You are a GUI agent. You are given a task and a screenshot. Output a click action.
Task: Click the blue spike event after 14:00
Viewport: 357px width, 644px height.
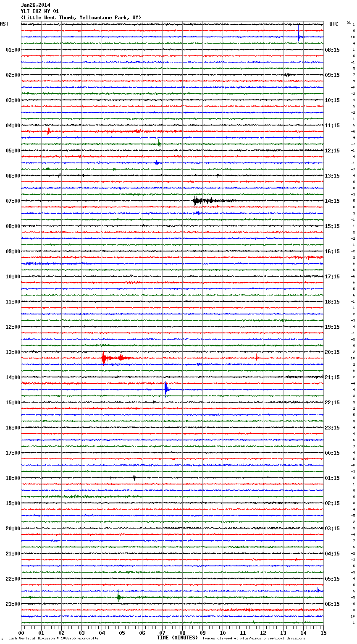tap(166, 390)
